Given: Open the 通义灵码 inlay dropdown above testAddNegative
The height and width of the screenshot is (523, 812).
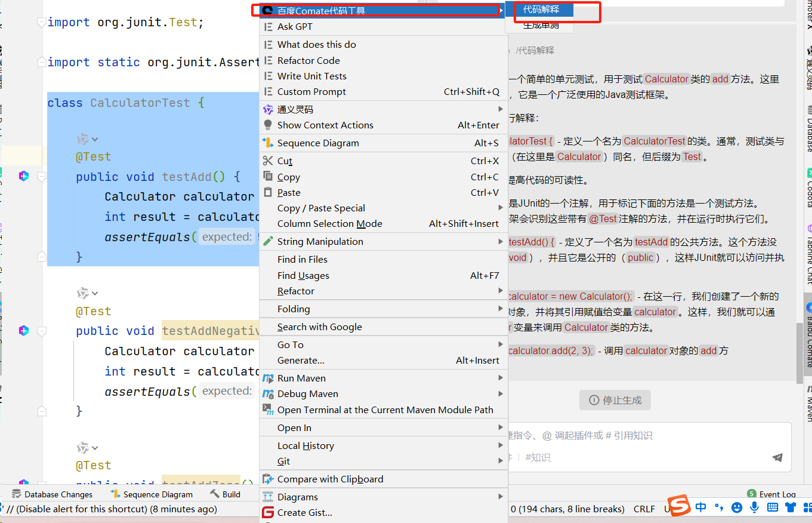Looking at the screenshot, I should (x=88, y=293).
